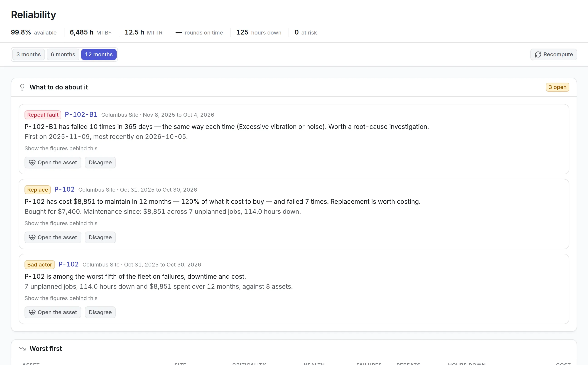
Task: Disagree with the Repeat fault recommendation
Action: click(100, 163)
